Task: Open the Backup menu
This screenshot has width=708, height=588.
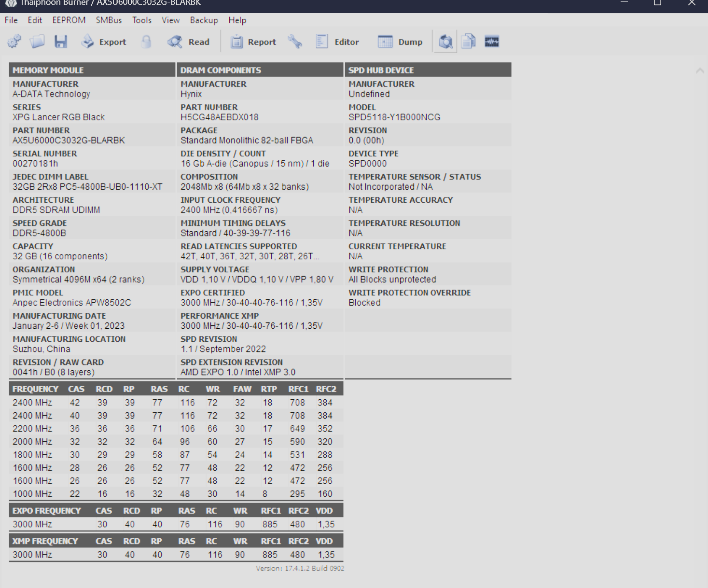Action: pos(203,20)
